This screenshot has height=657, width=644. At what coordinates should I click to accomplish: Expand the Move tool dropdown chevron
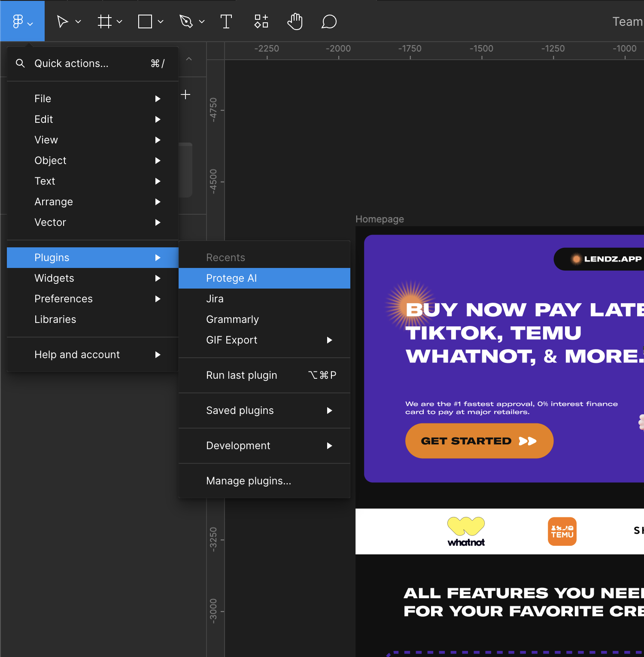click(x=78, y=21)
